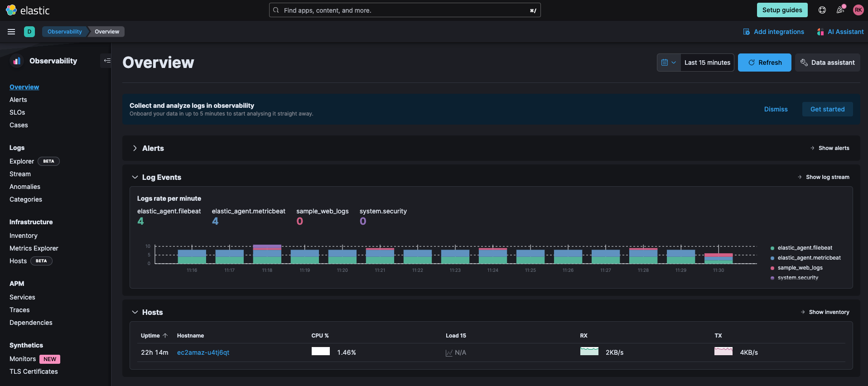This screenshot has width=868, height=386.
Task: Click Observability breadcrumb
Action: (x=65, y=32)
